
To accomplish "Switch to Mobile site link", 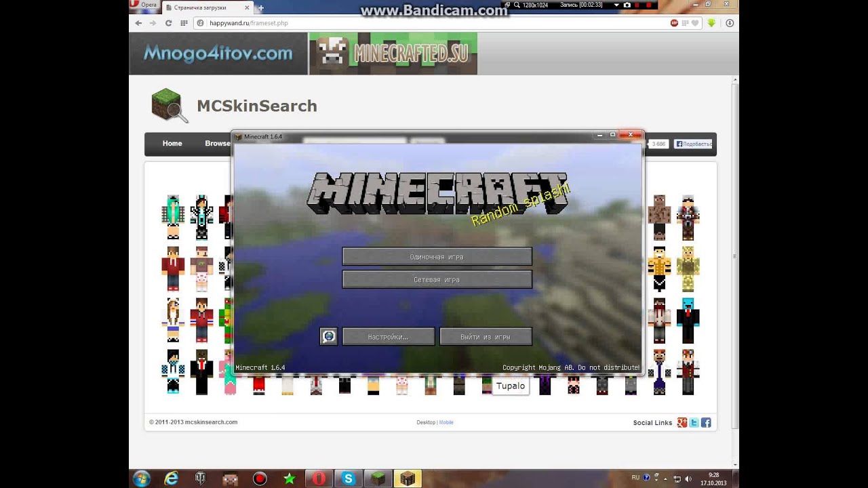I will click(446, 422).
